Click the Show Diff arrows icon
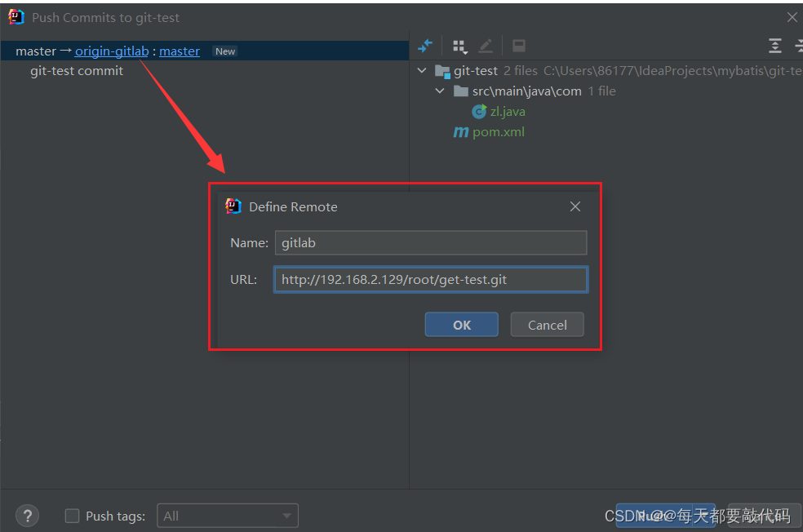The image size is (803, 532). (425, 46)
